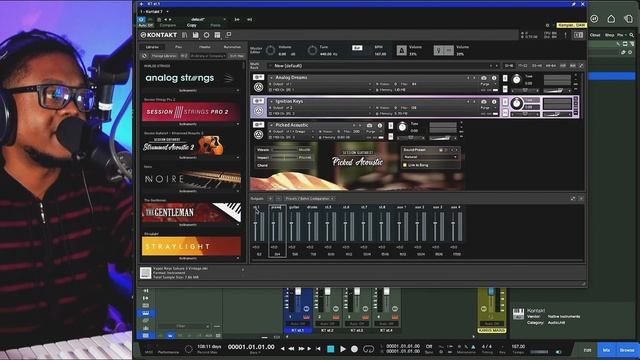640x360 pixels.
Task: Adjust the Vibrato slider on Picked Acoustic
Action: coord(284,150)
